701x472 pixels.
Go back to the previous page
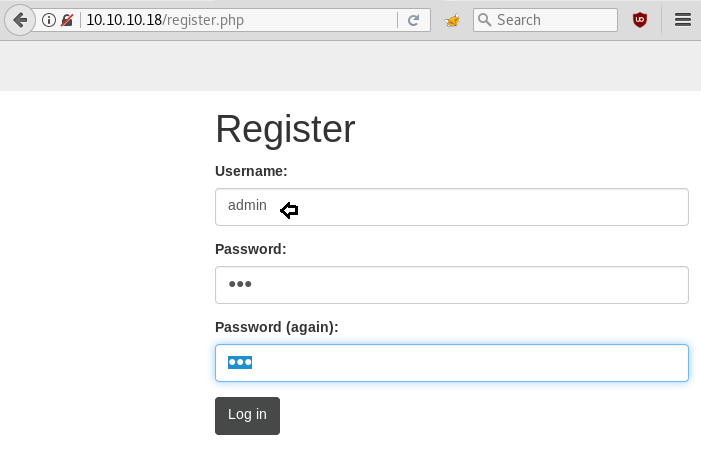[x=19, y=20]
